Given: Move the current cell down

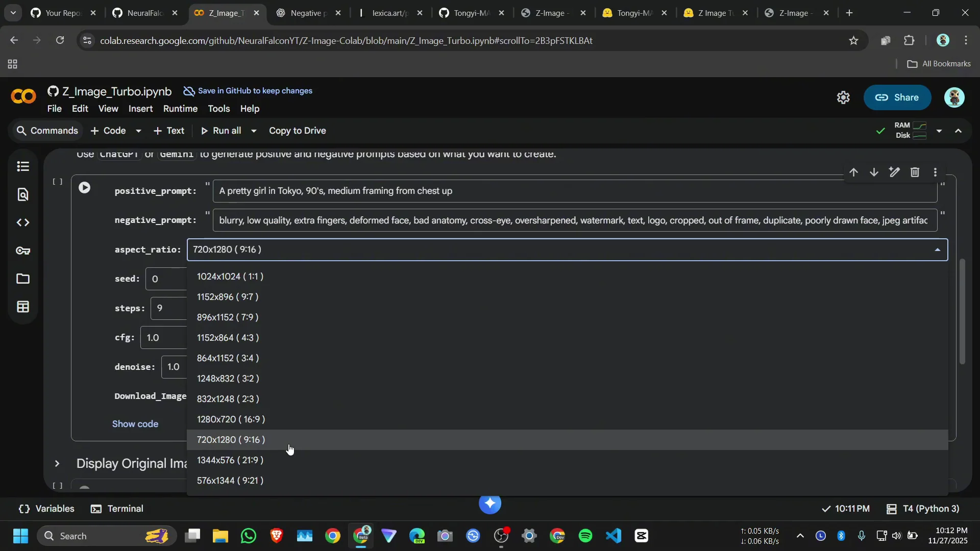Looking at the screenshot, I should 874,172.
